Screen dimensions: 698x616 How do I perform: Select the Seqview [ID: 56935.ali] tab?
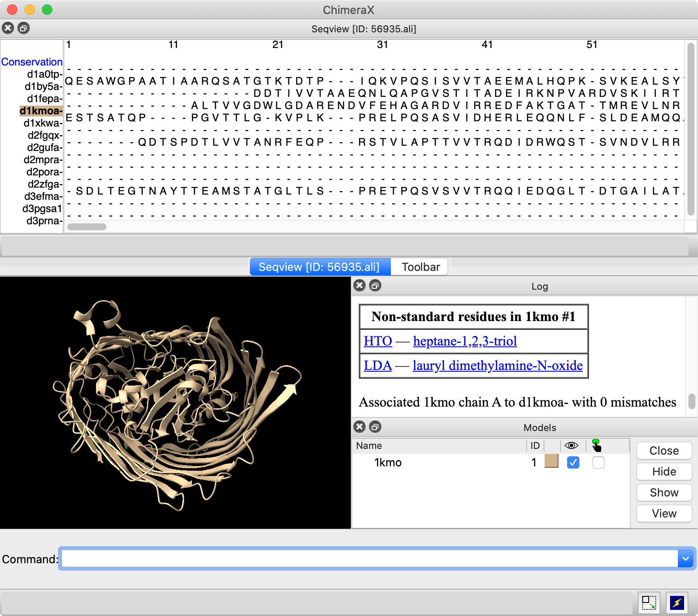[319, 267]
